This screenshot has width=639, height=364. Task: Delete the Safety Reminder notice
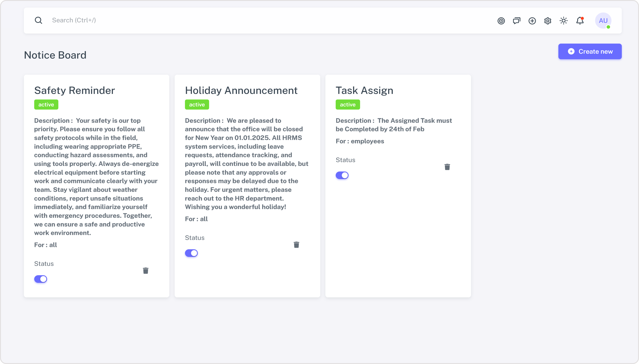[x=146, y=271]
